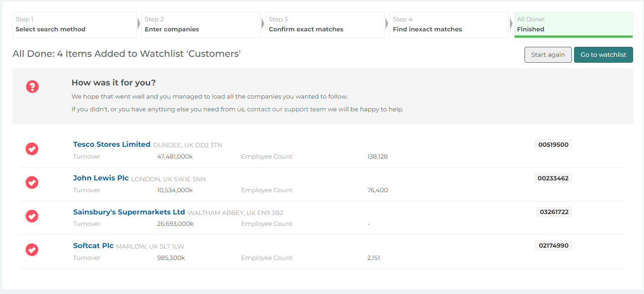Click the check icon beside John Lewis Plc

32,182
